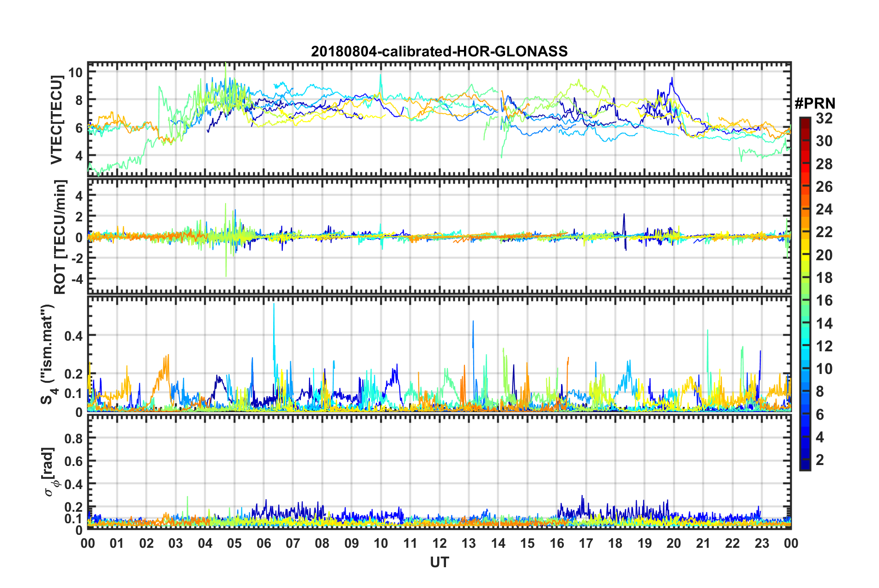Viewport: 879px width, 588px height.
Task: Click colorbar tick label "2"
Action: 820,460
